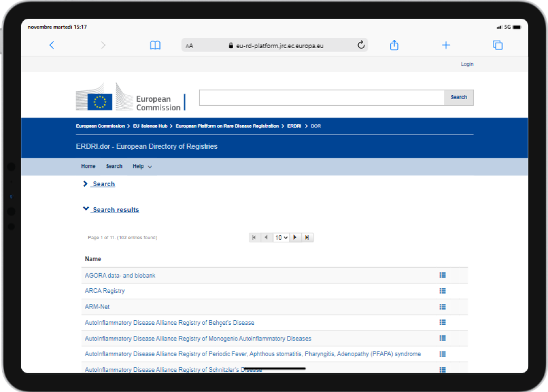Open the PFAPA syndrome registry entry
548x392 pixels.
point(253,354)
